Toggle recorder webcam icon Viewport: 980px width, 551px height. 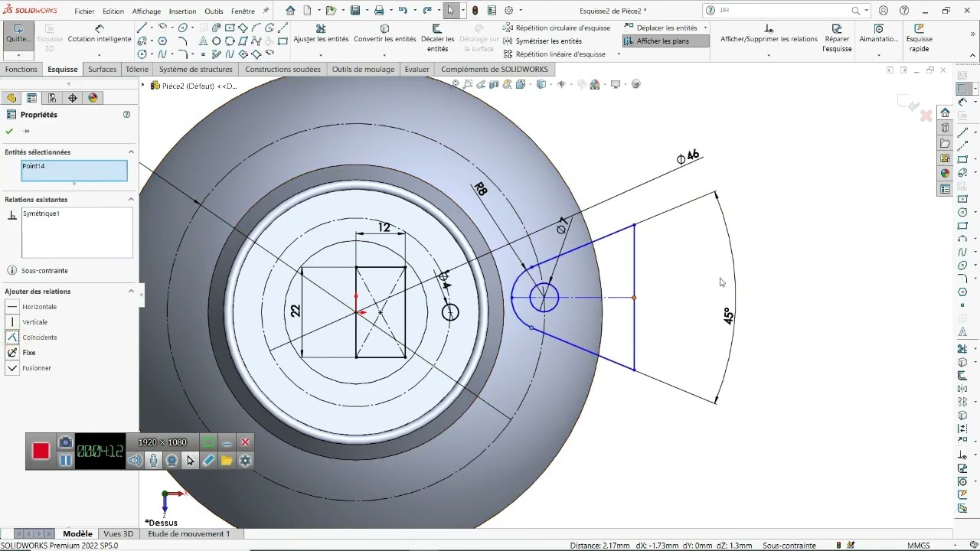[171, 460]
